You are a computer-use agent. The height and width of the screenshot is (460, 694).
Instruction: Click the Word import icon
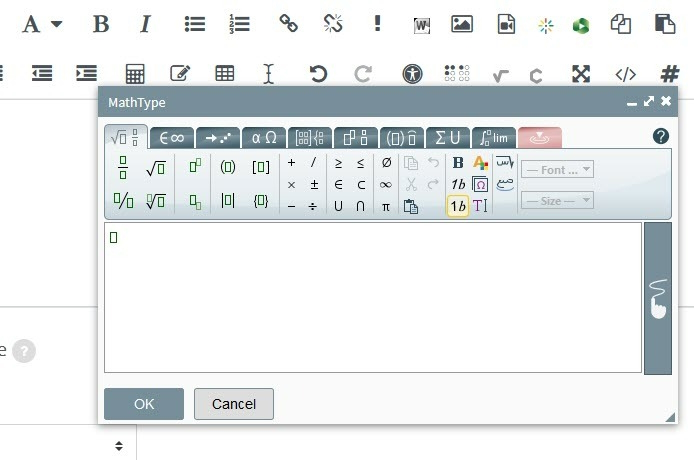(421, 26)
